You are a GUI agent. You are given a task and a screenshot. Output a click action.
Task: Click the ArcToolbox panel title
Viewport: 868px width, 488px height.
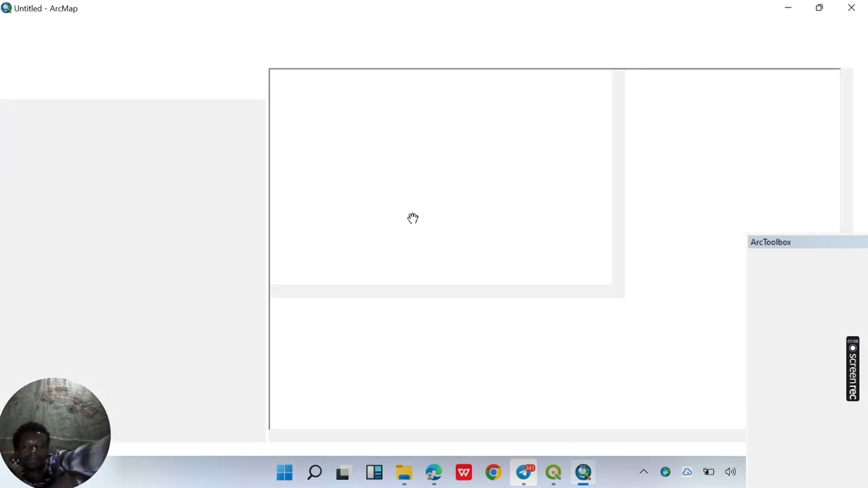click(x=770, y=242)
